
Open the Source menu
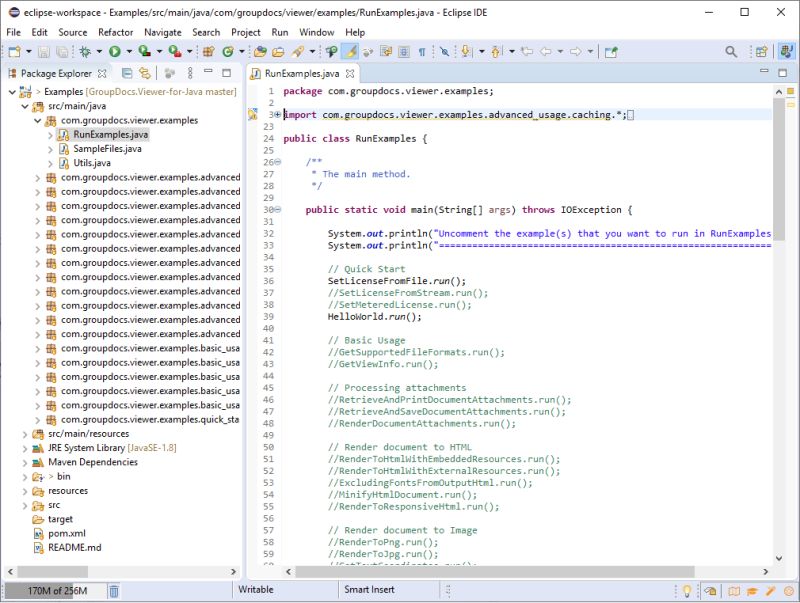[72, 32]
